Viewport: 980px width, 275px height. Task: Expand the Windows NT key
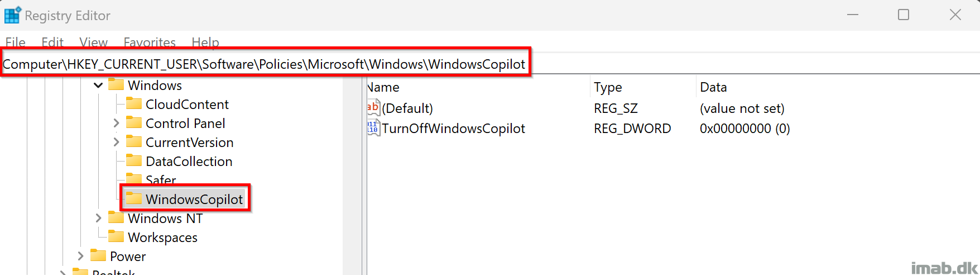point(98,218)
